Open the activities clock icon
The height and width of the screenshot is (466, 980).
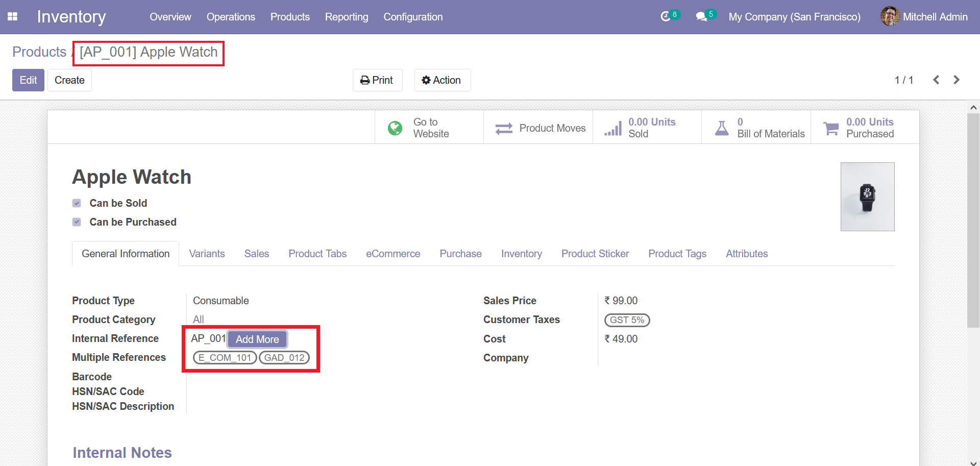(x=665, y=17)
